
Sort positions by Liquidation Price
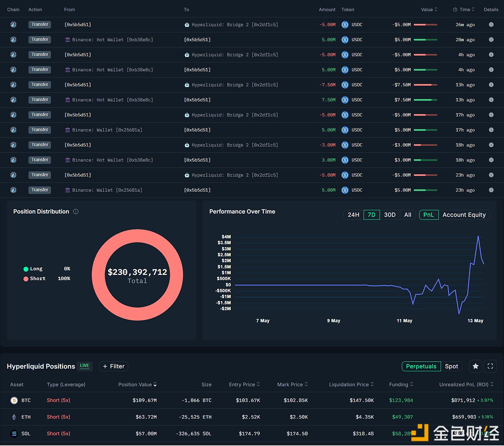pyautogui.click(x=351, y=385)
